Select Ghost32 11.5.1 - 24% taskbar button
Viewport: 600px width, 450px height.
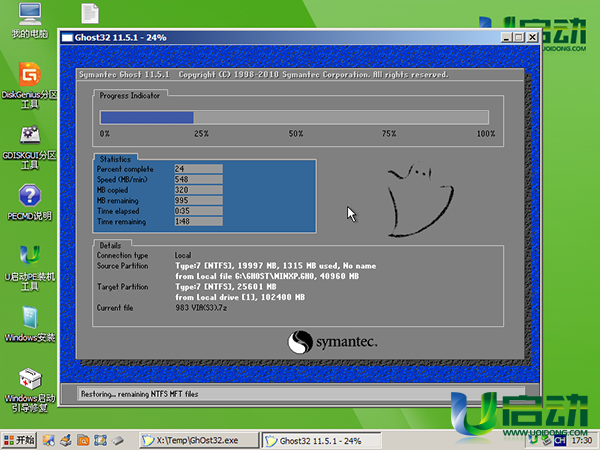pos(321,440)
